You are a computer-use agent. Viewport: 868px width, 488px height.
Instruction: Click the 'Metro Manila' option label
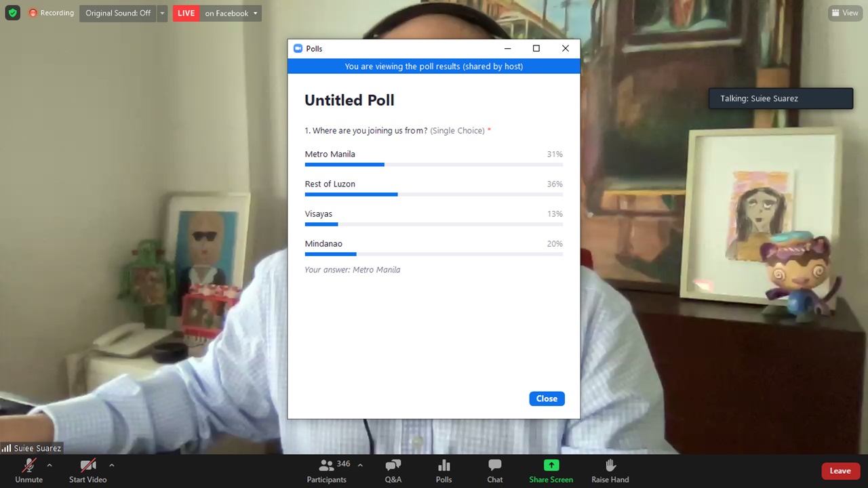pos(330,154)
